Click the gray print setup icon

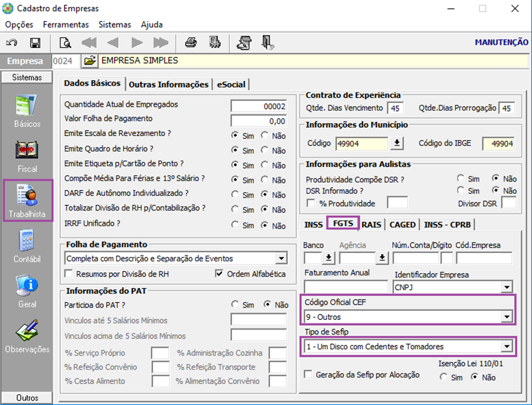pyautogui.click(x=215, y=43)
